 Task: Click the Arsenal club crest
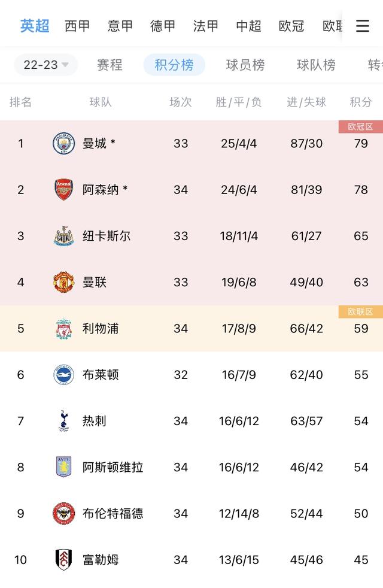tap(63, 190)
